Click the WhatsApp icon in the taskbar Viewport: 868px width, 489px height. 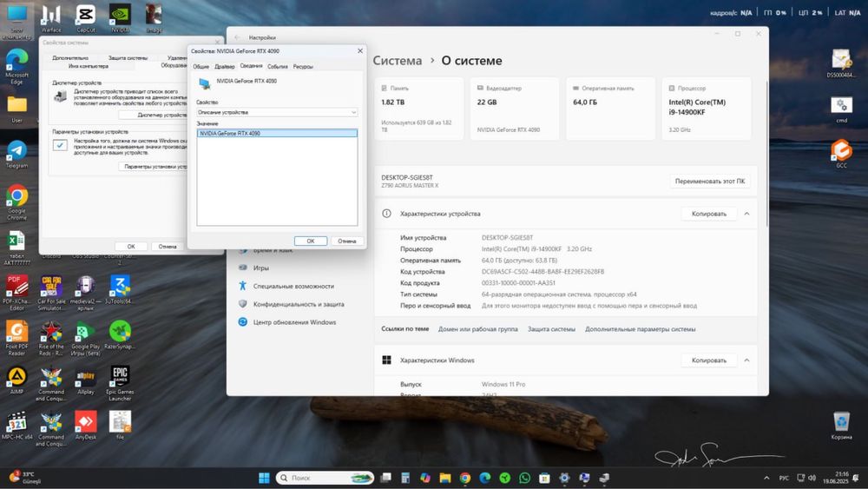point(524,478)
